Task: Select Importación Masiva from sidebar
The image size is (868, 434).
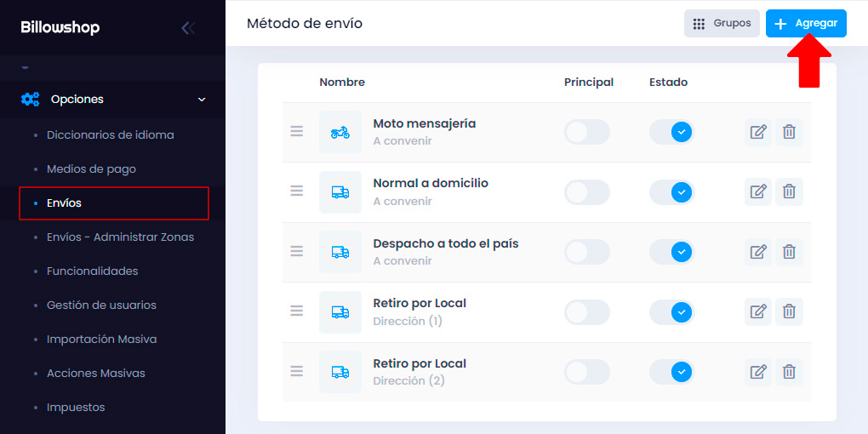Action: coord(102,340)
